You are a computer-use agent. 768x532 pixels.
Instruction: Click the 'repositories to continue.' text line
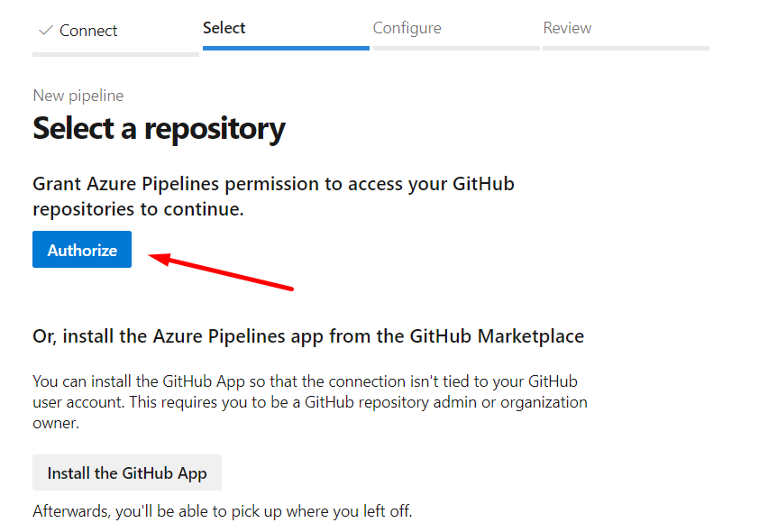click(138, 209)
